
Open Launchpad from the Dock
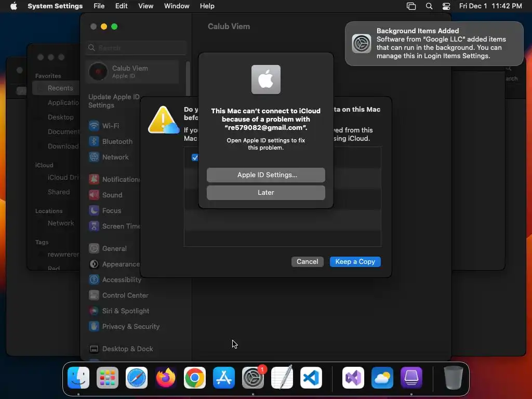coord(108,378)
